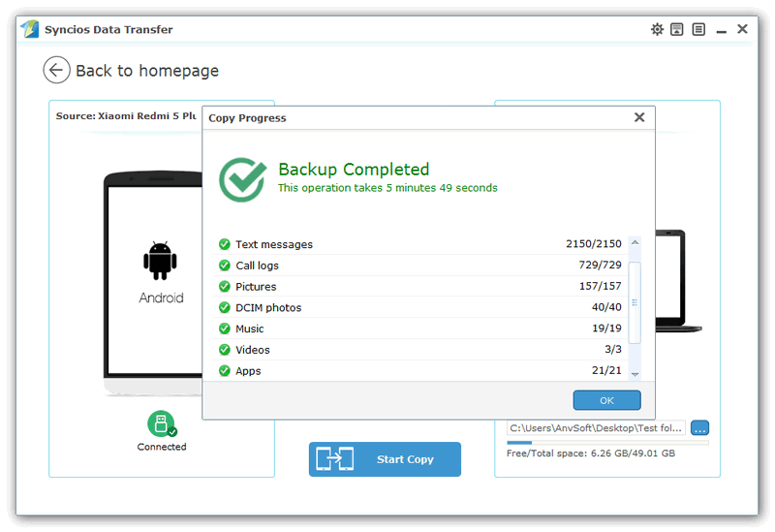This screenshot has height=532, width=775.
Task: Open settings with the gear icon
Action: (x=657, y=29)
